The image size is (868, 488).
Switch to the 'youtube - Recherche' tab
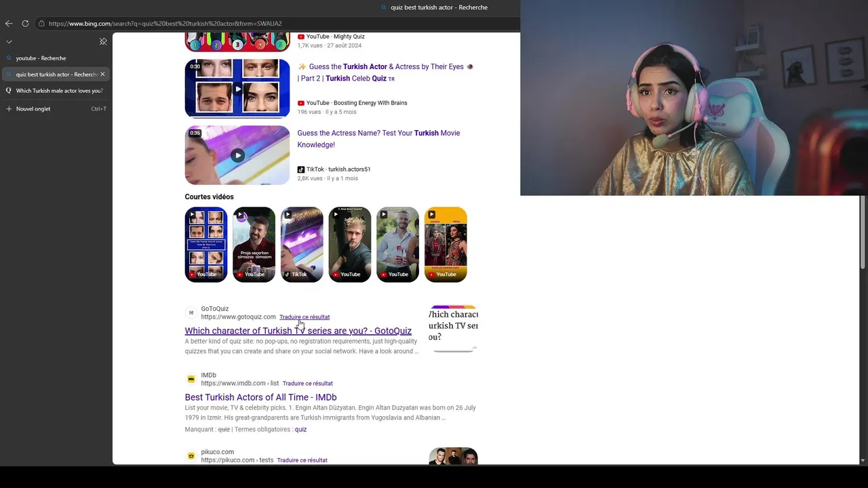(x=54, y=58)
